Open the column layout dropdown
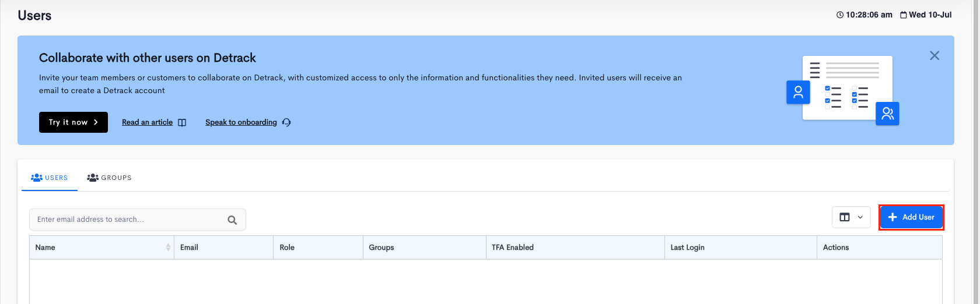Viewport: 980px width, 304px height. [851, 217]
